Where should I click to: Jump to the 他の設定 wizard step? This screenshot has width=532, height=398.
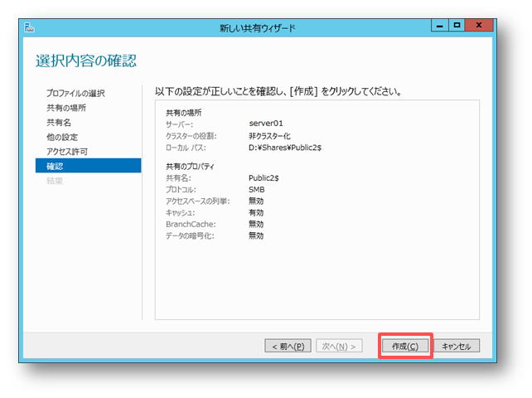62,137
